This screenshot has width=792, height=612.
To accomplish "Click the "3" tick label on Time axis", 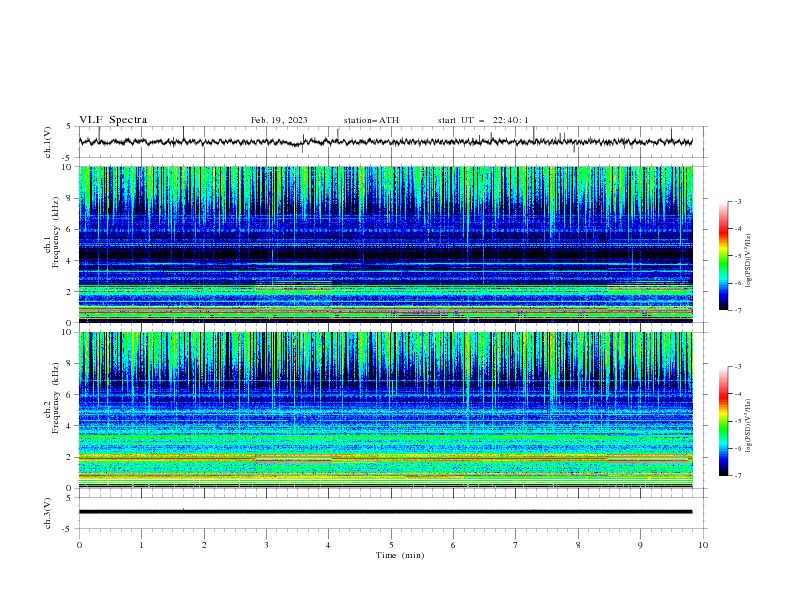I will pyautogui.click(x=266, y=545).
